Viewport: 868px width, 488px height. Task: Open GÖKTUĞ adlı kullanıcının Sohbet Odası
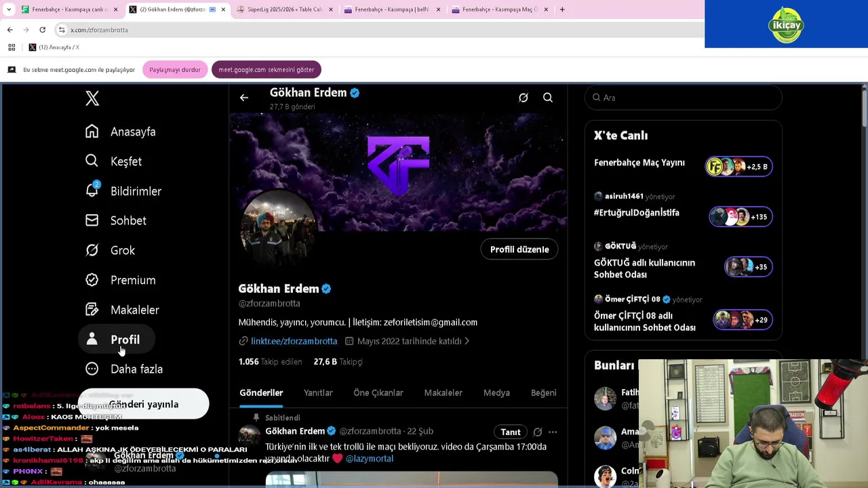[x=644, y=268]
